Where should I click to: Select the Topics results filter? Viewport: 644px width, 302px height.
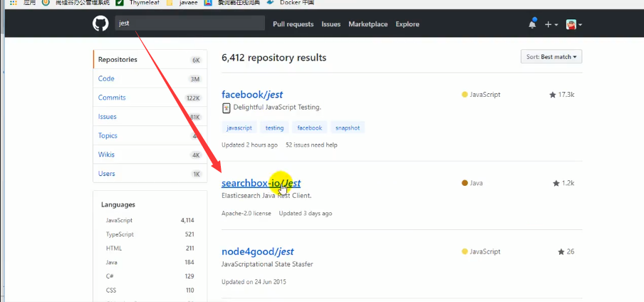(x=150, y=135)
